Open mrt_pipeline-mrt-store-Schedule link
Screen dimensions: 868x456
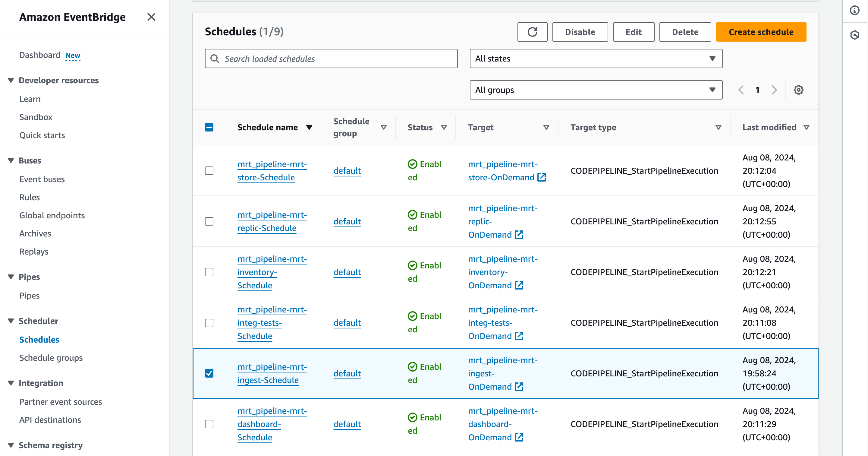coord(272,171)
